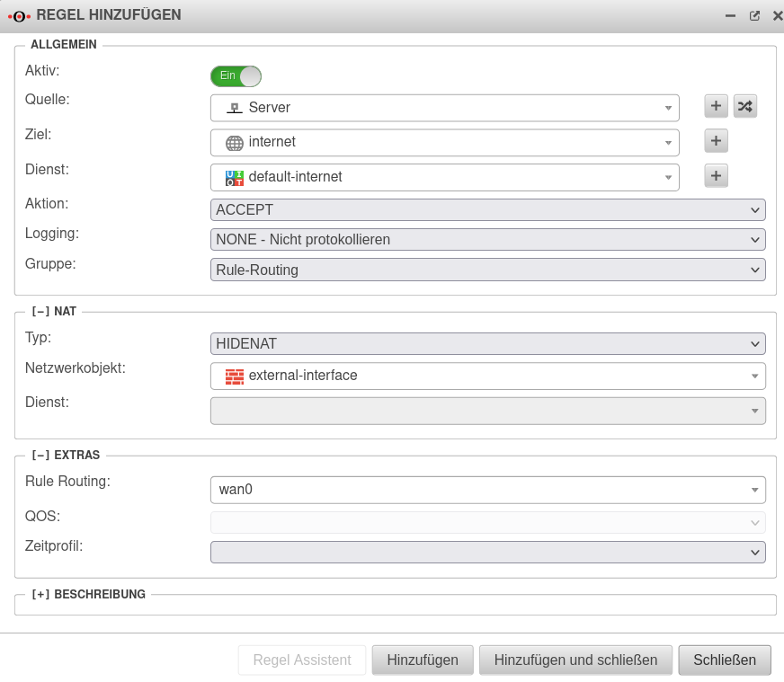Collapse the EXTRAS section
784x682 pixels.
[40, 455]
